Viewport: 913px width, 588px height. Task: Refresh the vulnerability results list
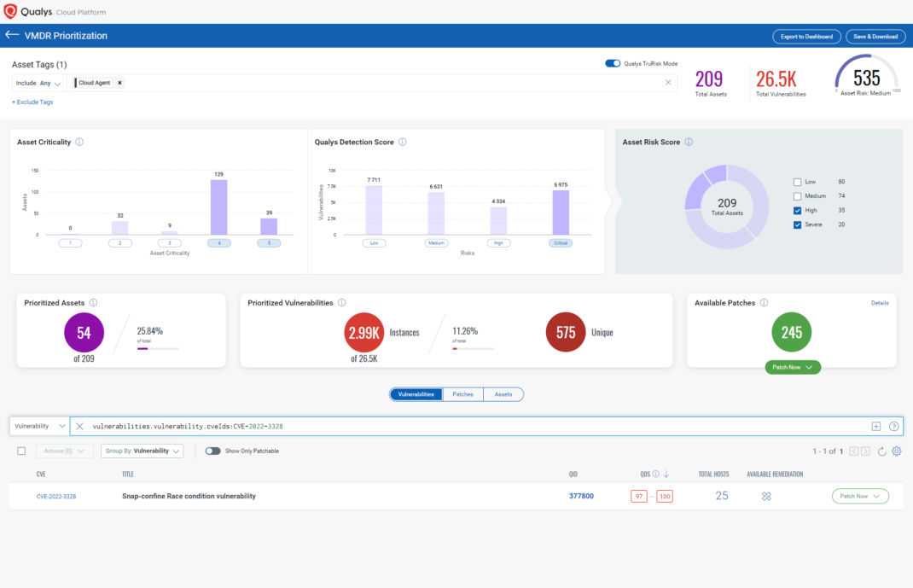pos(881,451)
